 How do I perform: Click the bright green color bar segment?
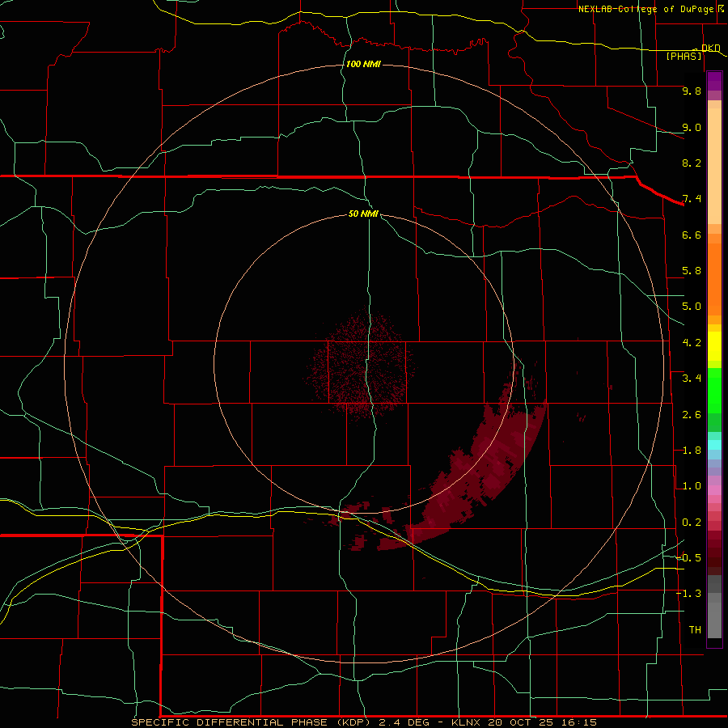[x=714, y=391]
